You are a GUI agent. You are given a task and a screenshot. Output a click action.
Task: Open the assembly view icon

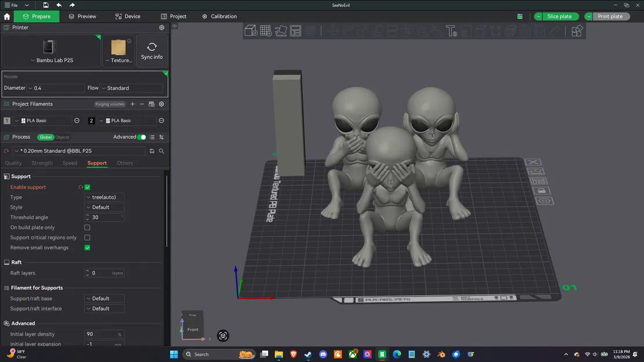click(577, 31)
